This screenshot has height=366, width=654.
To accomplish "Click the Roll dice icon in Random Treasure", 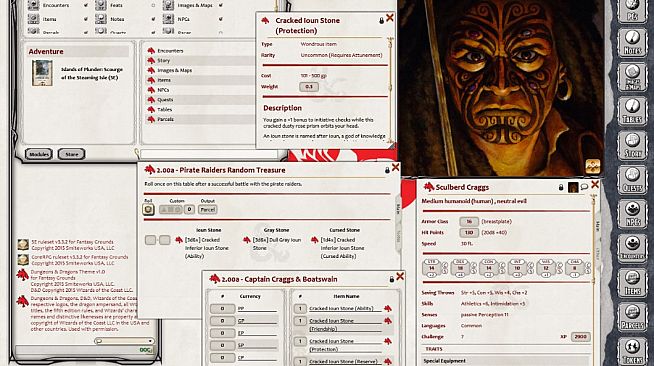I will coord(148,209).
